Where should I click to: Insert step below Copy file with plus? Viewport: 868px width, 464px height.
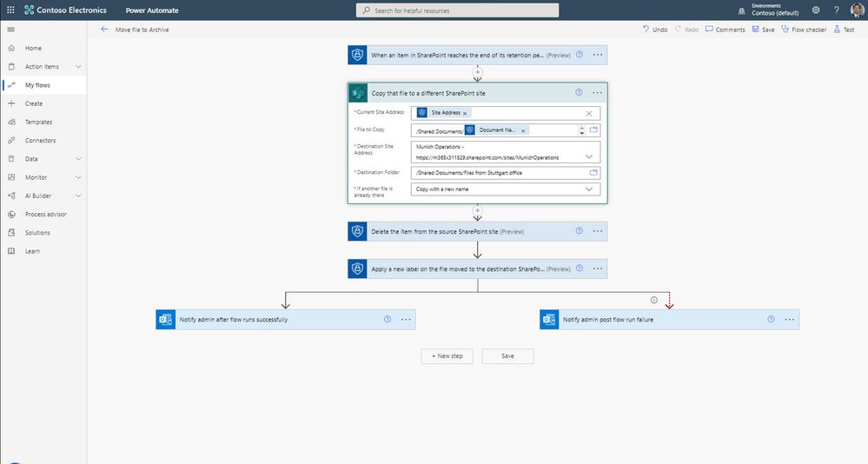pyautogui.click(x=477, y=210)
